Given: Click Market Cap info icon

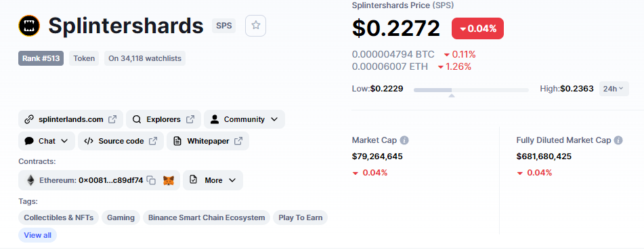Looking at the screenshot, I should (404, 140).
